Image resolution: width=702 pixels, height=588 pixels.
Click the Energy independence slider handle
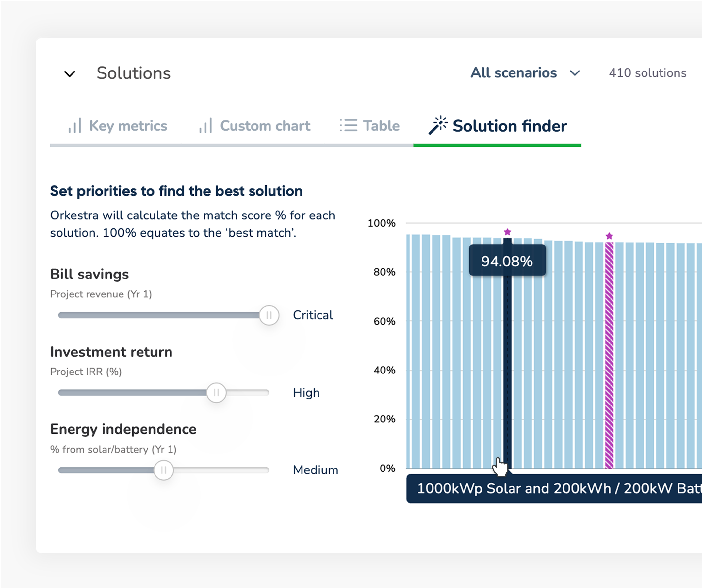163,470
